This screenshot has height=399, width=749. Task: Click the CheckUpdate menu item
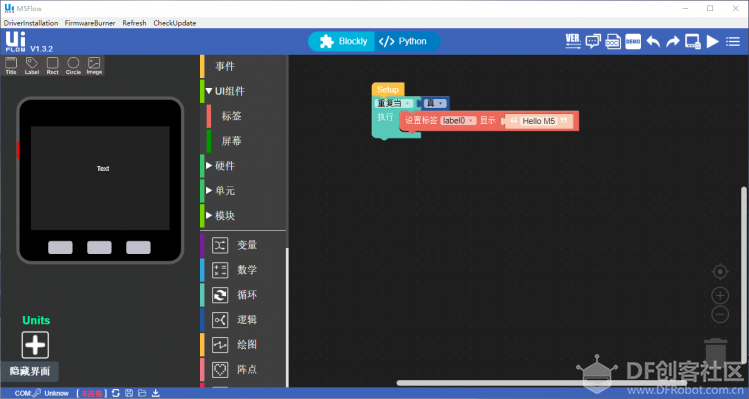coord(175,23)
